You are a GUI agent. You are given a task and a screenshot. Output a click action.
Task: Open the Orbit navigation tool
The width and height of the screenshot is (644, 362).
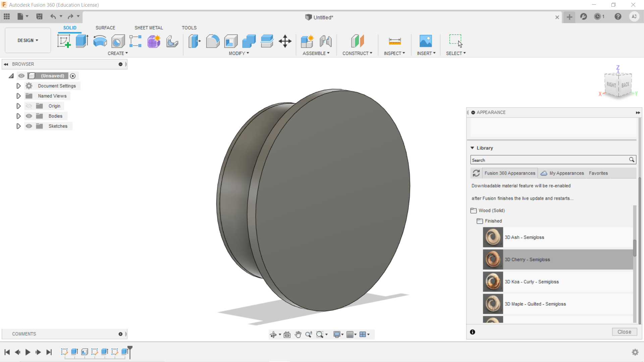(x=273, y=335)
